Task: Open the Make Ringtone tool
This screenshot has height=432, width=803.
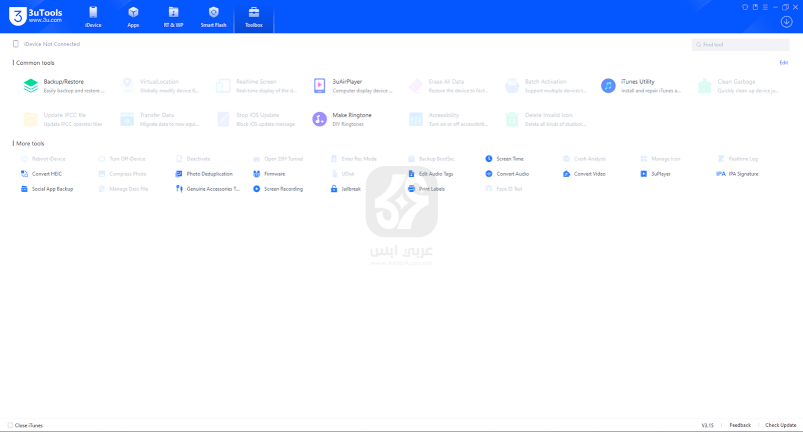Action: coord(342,119)
